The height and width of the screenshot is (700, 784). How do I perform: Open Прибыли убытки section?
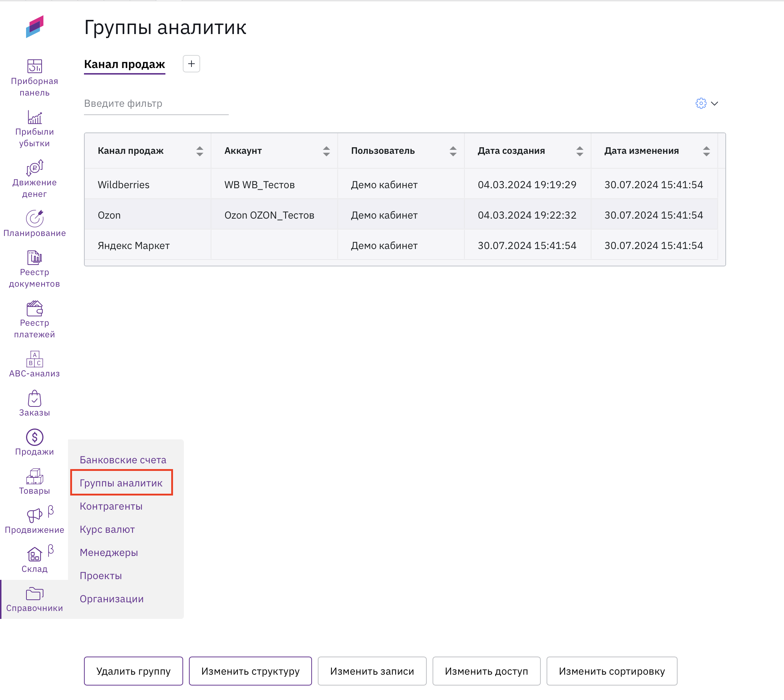click(x=34, y=129)
